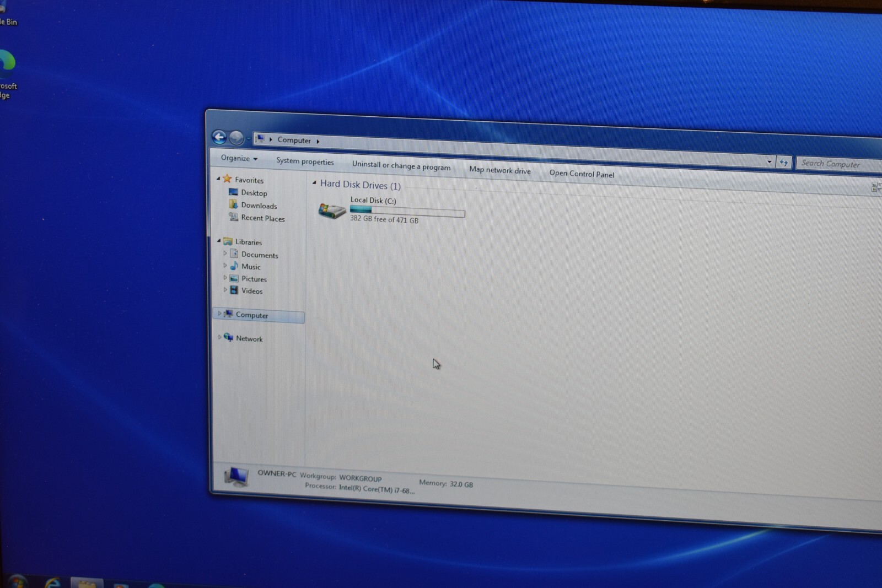Click the Windows Explorer taskbar button
The image size is (882, 588).
[87, 583]
